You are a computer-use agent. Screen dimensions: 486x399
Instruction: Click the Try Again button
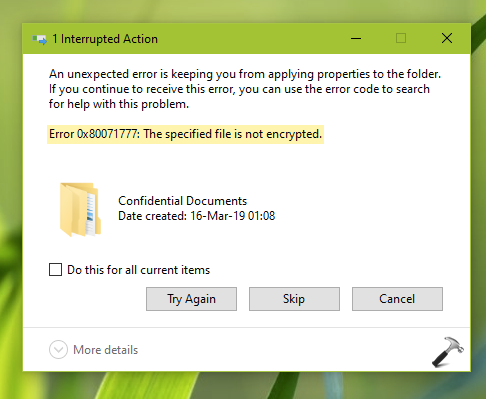pos(191,299)
